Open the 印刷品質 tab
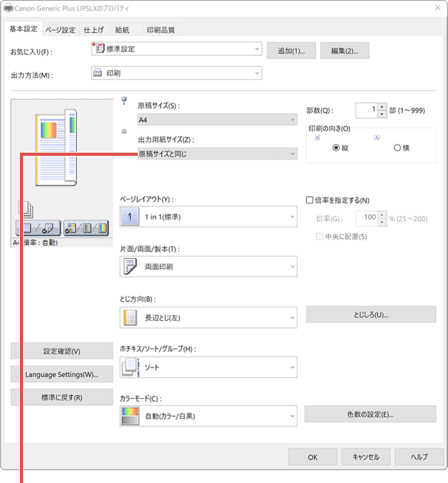 coord(161,30)
